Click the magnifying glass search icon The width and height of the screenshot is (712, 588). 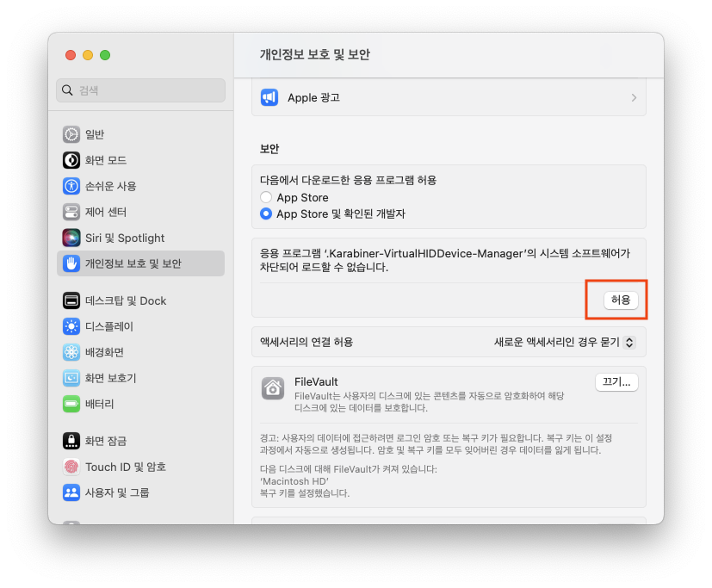click(x=67, y=90)
